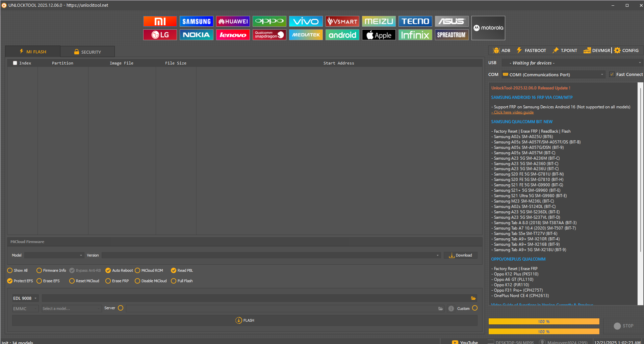Image resolution: width=644 pixels, height=344 pixels.
Task: Switch to the MI FLASH tab
Action: pos(33,52)
